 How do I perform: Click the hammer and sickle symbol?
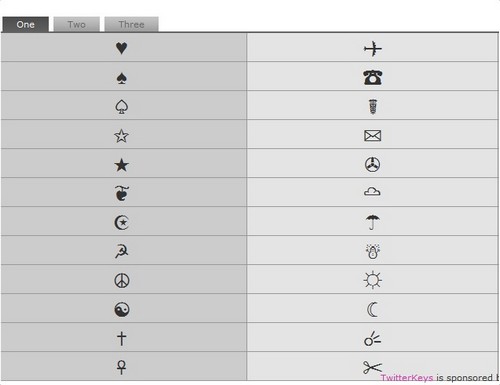pos(122,251)
